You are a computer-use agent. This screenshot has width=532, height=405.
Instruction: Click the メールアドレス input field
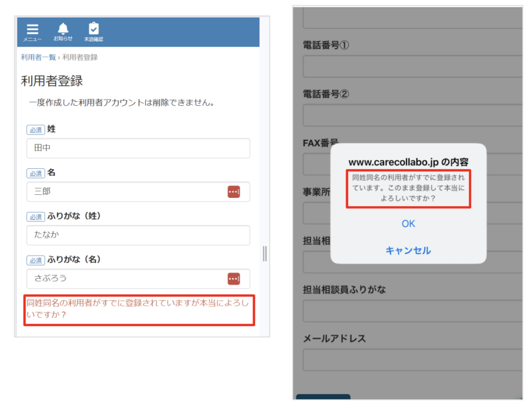pos(413,359)
